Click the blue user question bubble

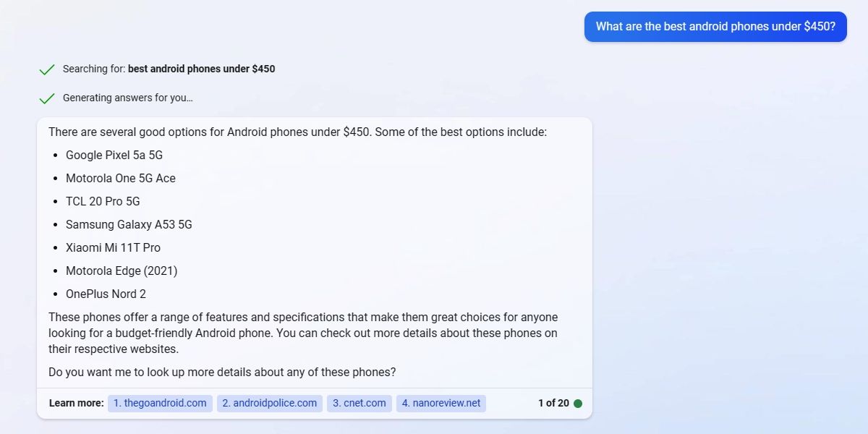(715, 26)
